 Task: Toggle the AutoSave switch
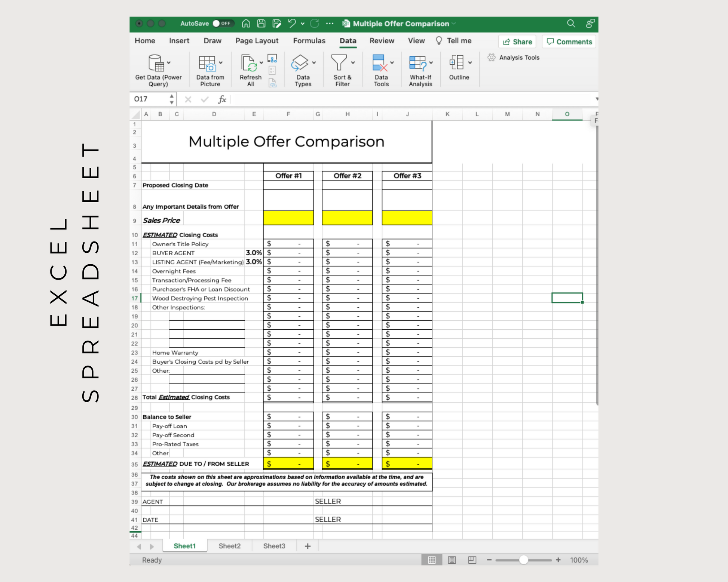point(223,24)
